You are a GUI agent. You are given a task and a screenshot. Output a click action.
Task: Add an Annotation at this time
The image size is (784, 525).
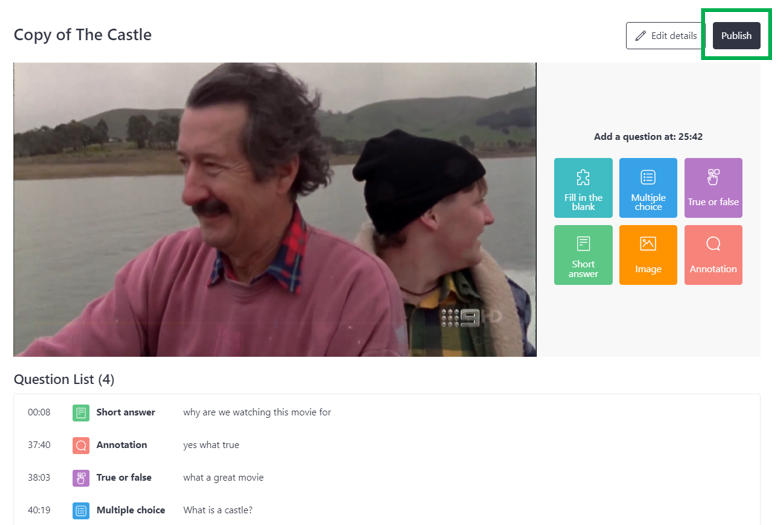pos(713,255)
